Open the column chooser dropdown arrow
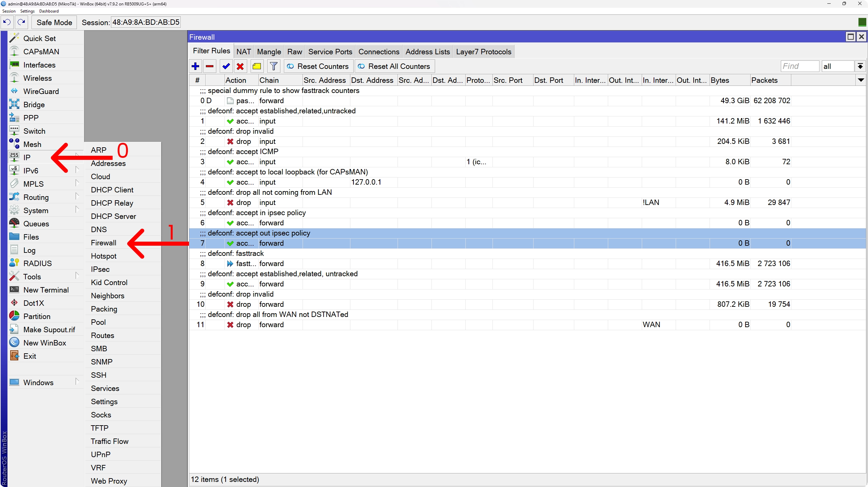The image size is (868, 487). point(861,80)
